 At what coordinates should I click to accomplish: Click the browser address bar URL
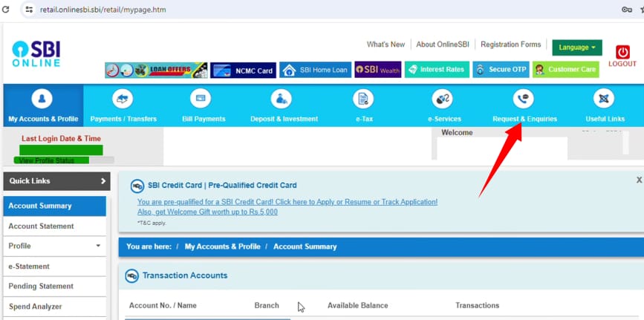coord(103,10)
